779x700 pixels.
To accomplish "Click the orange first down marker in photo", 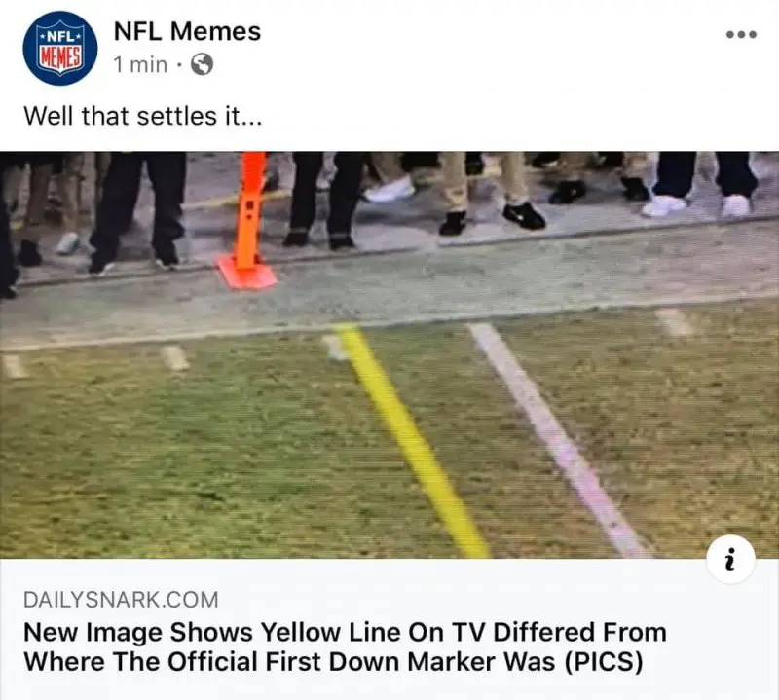I will (248, 221).
